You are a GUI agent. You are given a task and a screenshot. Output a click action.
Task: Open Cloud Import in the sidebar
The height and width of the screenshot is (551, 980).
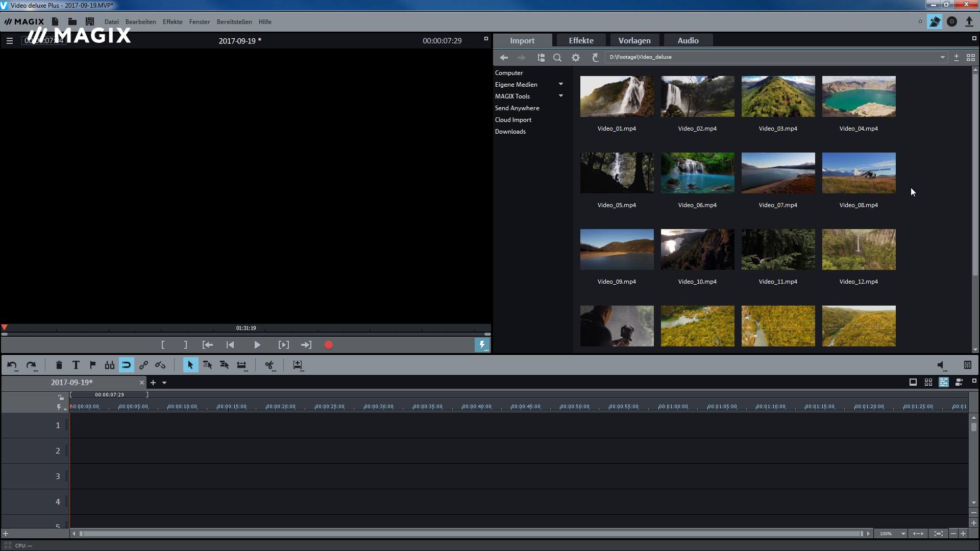pyautogui.click(x=513, y=120)
